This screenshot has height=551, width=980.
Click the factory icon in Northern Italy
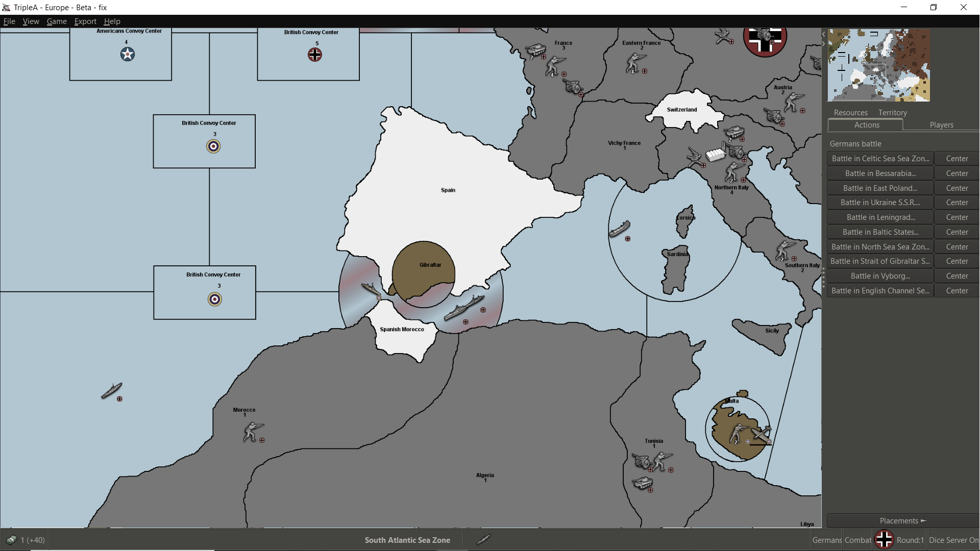pos(715,154)
